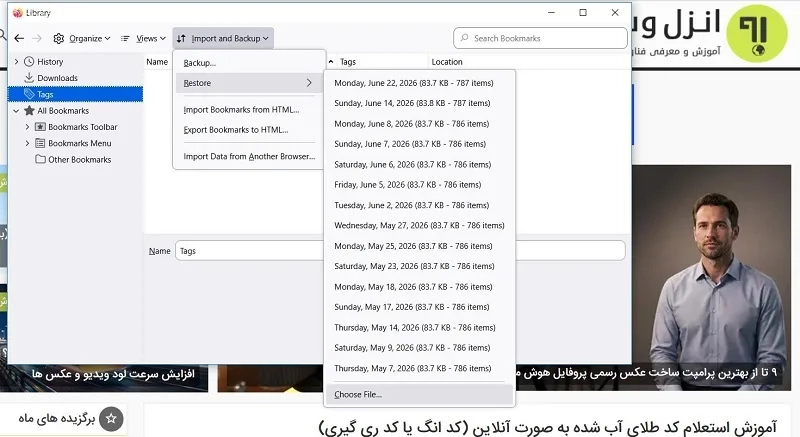
Task: Select the Tags sidebar item
Action: [x=76, y=94]
